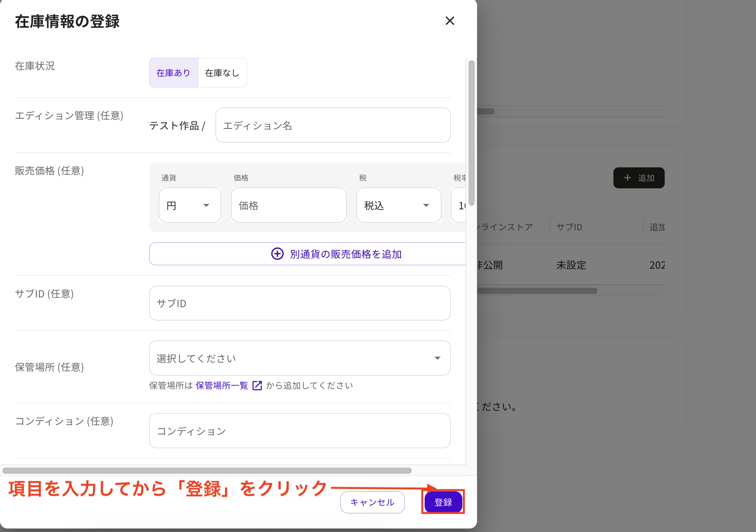Click the chevron icon on the 通貨 selector
756x532 pixels.
(206, 205)
